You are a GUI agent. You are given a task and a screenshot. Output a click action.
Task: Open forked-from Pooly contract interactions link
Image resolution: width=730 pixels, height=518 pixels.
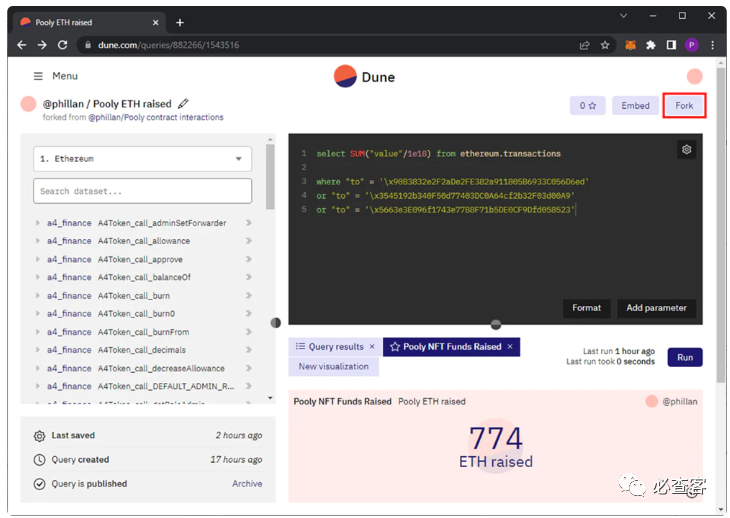(x=155, y=117)
